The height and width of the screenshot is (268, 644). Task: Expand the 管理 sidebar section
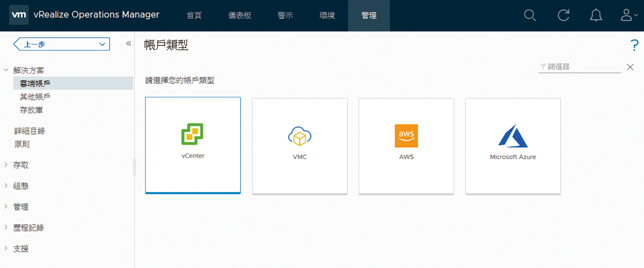click(6, 207)
